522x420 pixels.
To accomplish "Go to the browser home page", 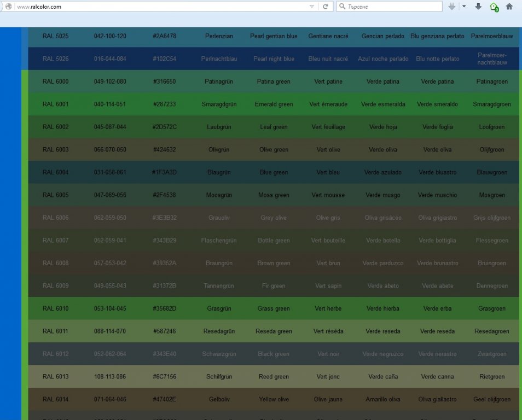I will pyautogui.click(x=509, y=7).
